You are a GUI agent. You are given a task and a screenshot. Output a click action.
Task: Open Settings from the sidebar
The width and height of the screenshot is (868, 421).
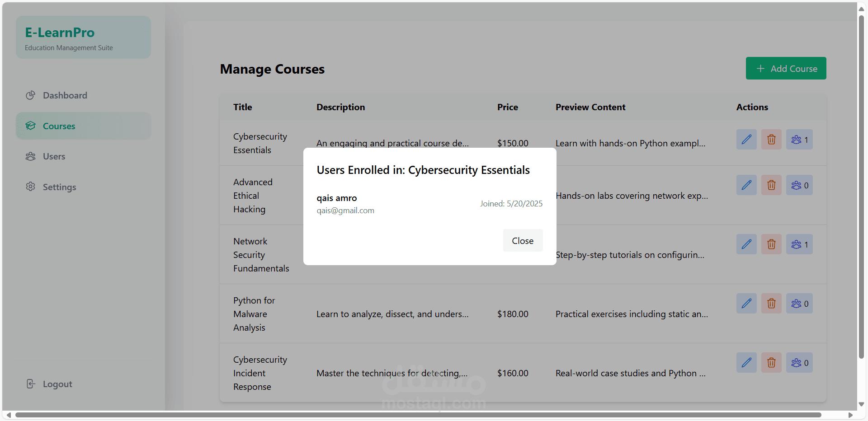pos(84,187)
